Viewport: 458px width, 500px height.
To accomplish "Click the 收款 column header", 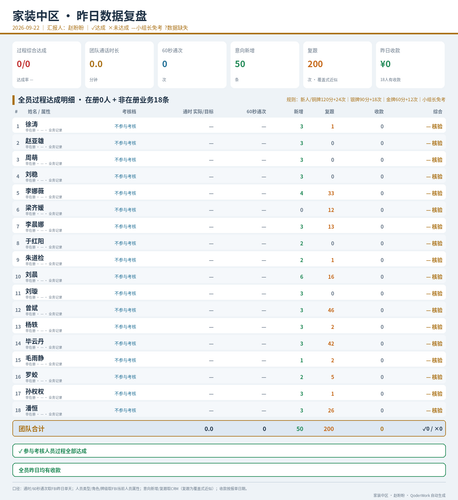I will coord(379,112).
